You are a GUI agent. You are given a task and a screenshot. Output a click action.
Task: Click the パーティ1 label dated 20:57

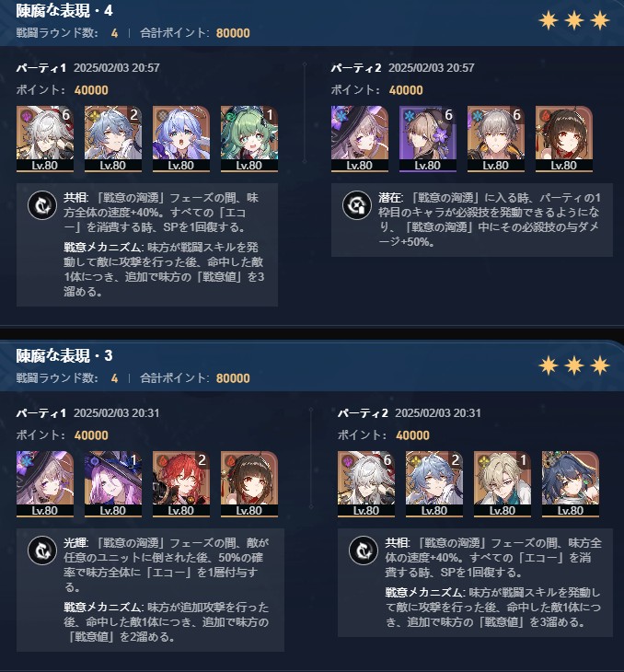pos(41,68)
